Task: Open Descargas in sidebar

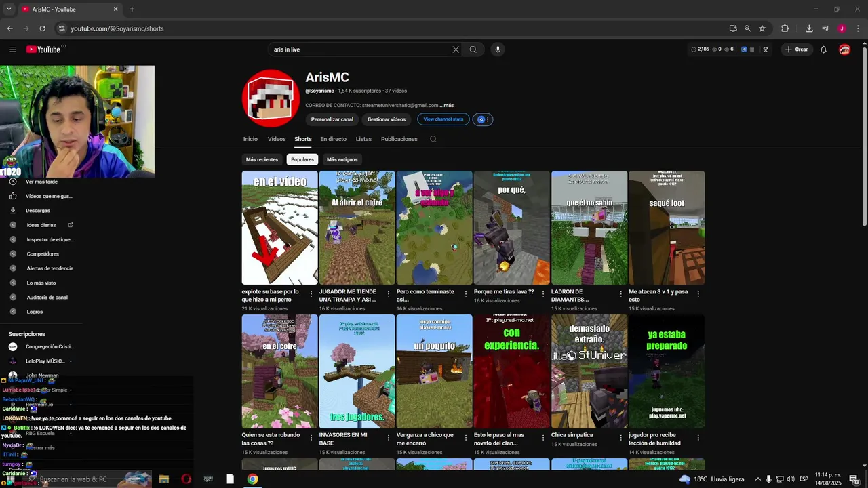Action: 39,210
